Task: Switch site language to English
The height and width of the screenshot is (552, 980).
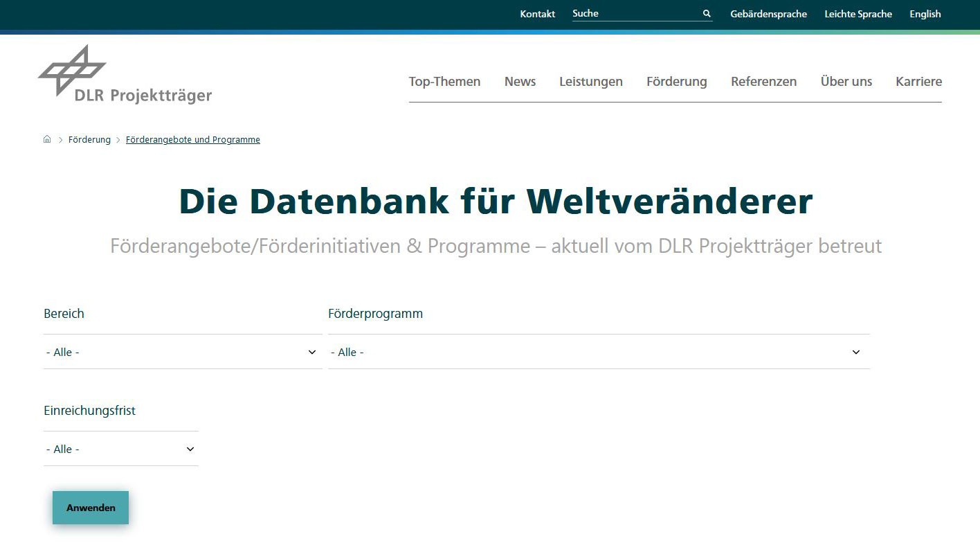Action: (925, 14)
